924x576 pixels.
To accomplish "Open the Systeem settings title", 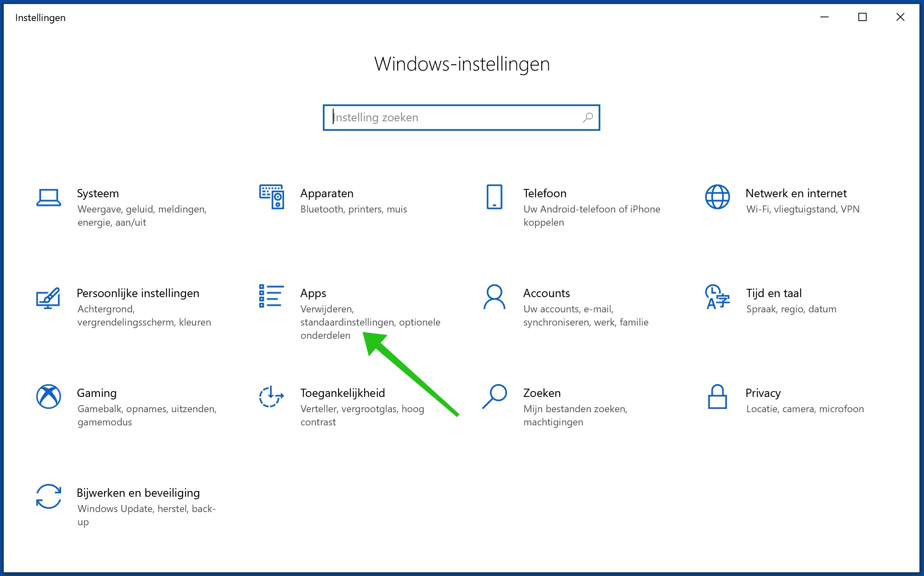I will 98,193.
